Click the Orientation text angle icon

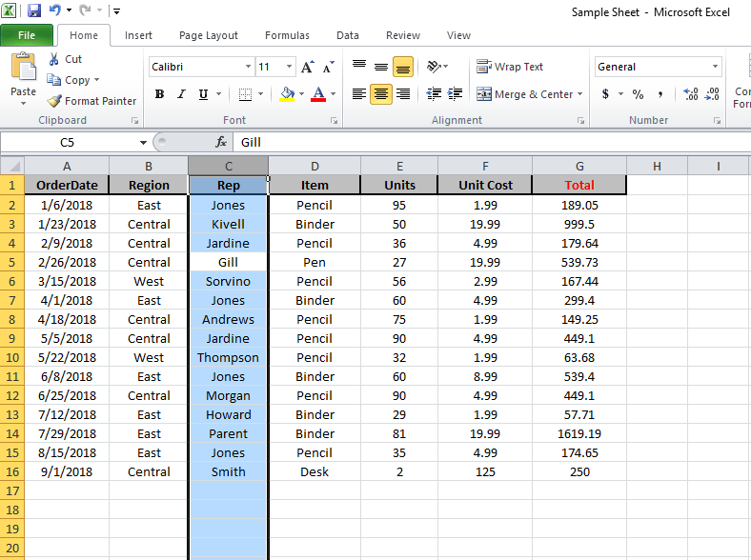point(434,67)
